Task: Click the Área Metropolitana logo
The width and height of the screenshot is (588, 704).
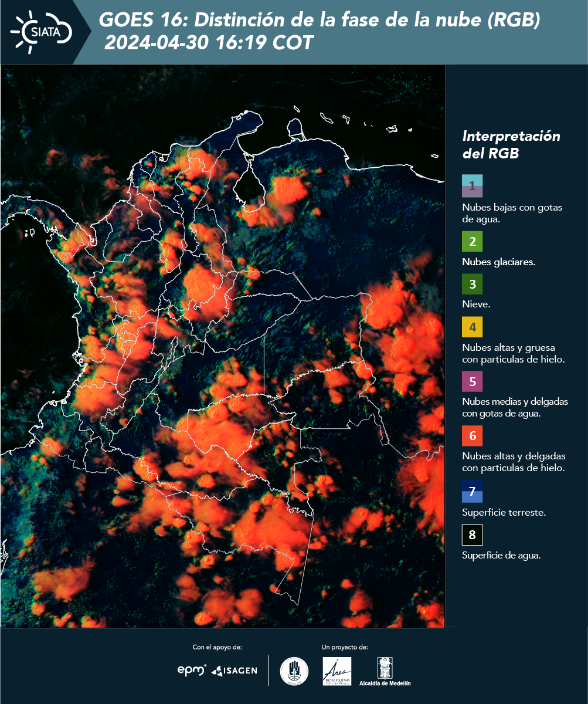Action: 337,671
